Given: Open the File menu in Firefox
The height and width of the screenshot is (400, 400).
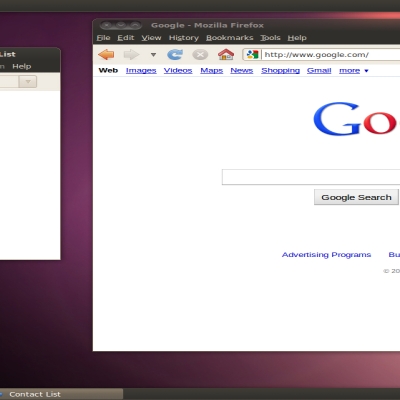Looking at the screenshot, I should point(103,38).
